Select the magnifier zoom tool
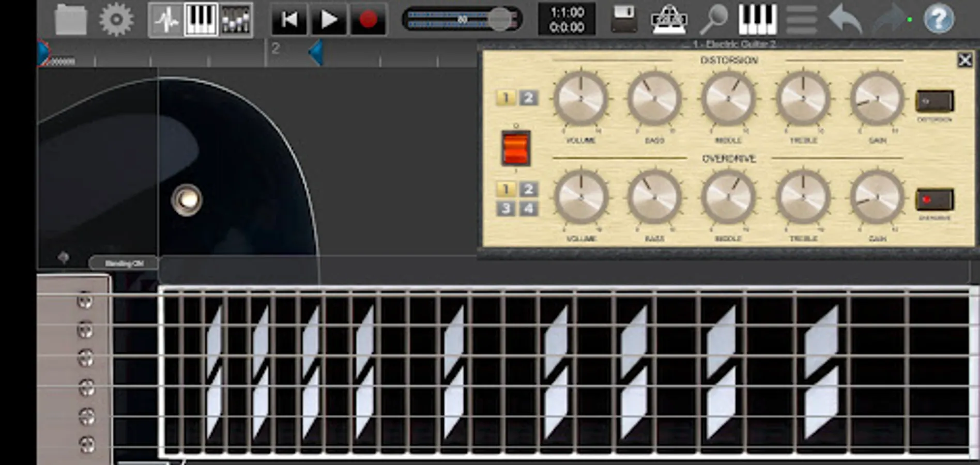The height and width of the screenshot is (465, 980). 714,20
